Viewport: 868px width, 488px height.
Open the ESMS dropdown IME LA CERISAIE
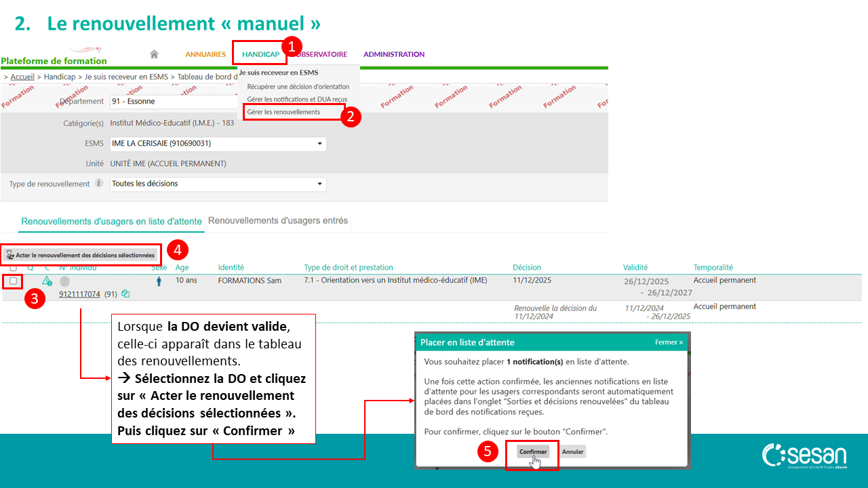[218, 144]
